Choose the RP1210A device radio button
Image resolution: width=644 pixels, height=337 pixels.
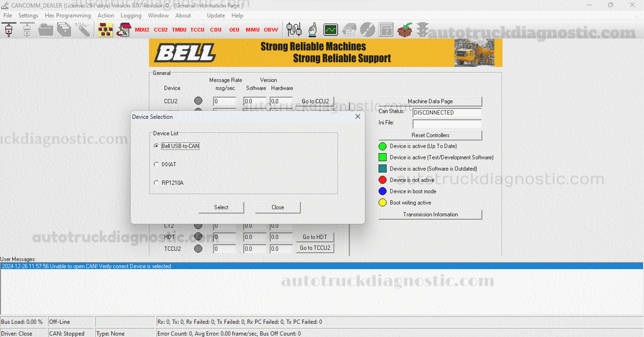(x=157, y=183)
